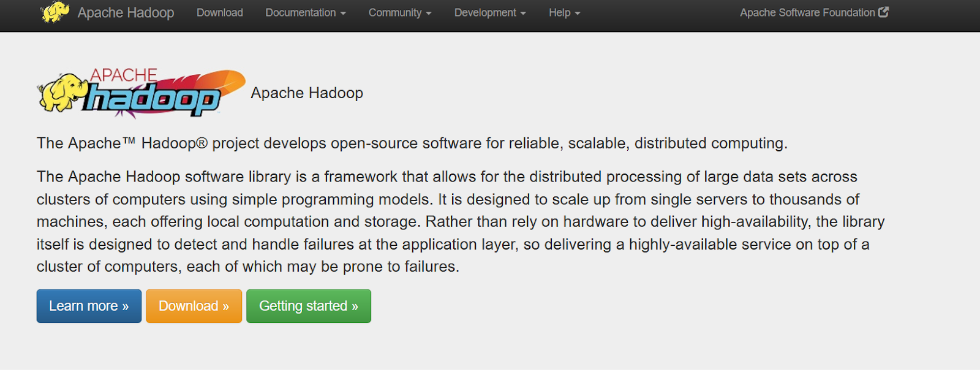Click the blue Learn more button
The width and height of the screenshot is (980, 374).
pyautogui.click(x=89, y=306)
